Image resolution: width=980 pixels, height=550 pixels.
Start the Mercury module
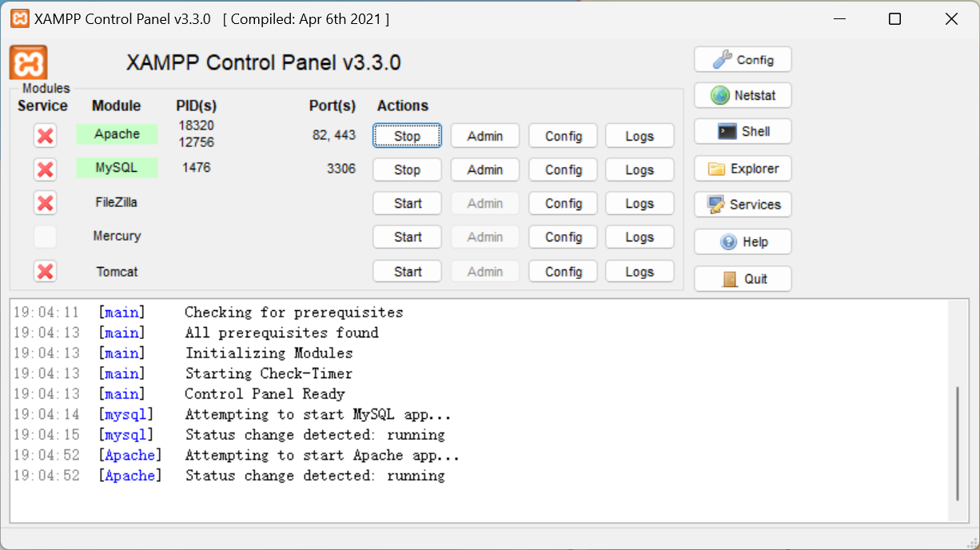pyautogui.click(x=407, y=237)
